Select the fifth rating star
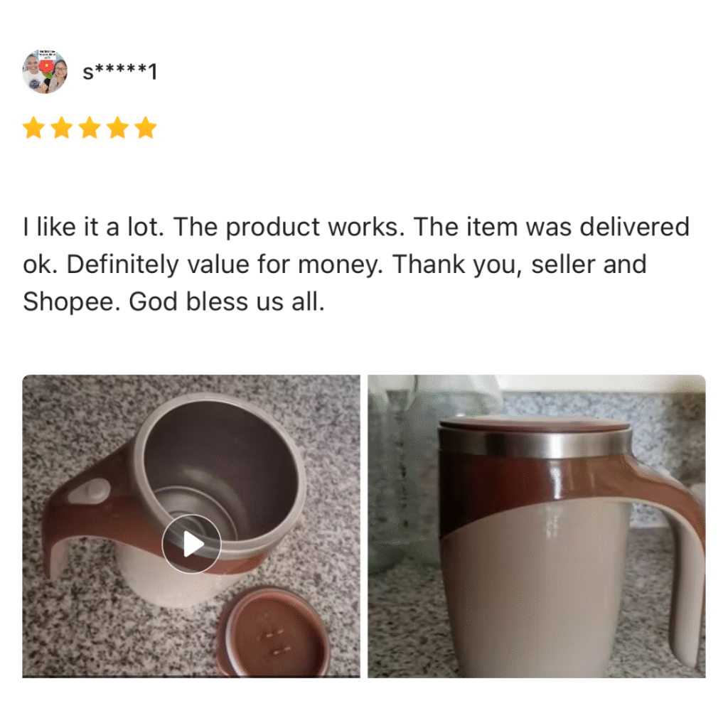Image resolution: width=728 pixels, height=728 pixels. tap(146, 128)
